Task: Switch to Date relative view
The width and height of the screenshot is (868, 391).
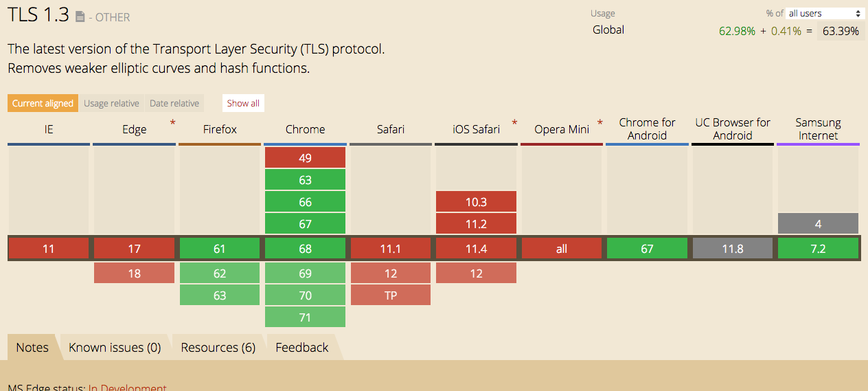Action: coord(174,103)
